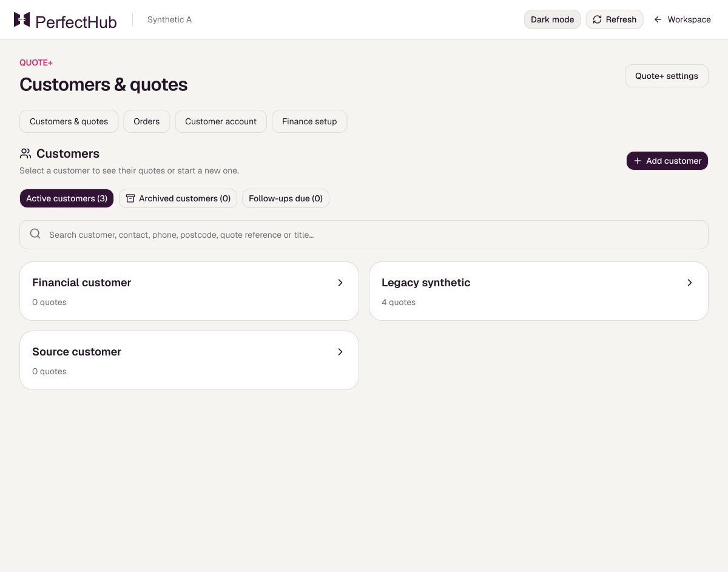Return to Workspace
Screen dimensions: 728x572
tap(682, 19)
